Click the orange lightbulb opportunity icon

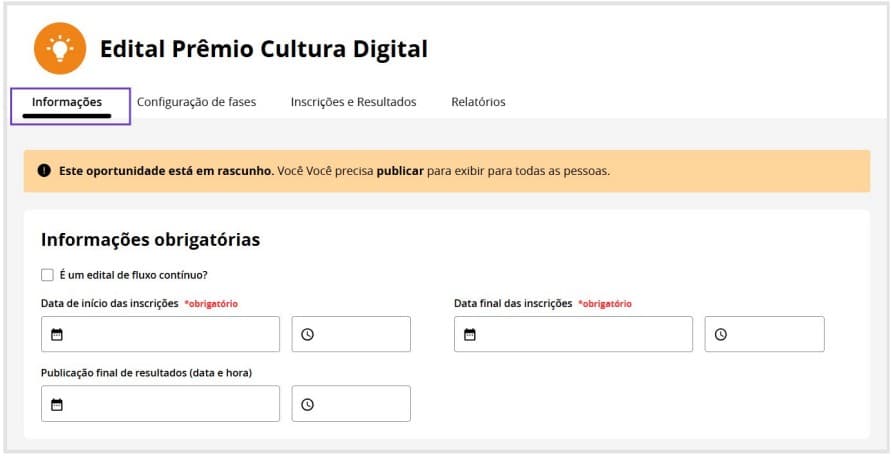pos(60,47)
